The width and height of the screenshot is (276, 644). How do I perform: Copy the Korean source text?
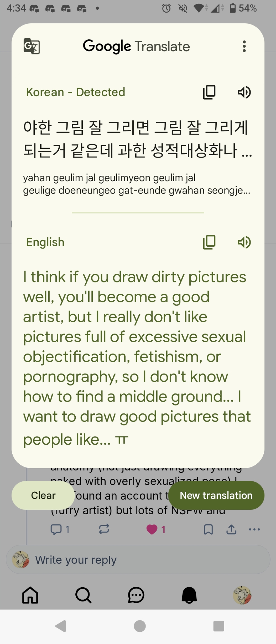click(x=209, y=92)
